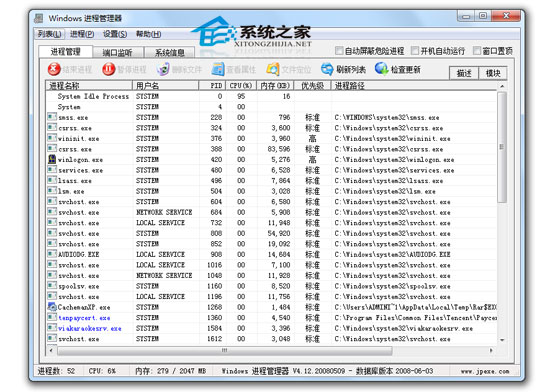The width and height of the screenshot is (550, 392).
Task: Click the icon beside spoolsv.exe
Action: click(52, 285)
